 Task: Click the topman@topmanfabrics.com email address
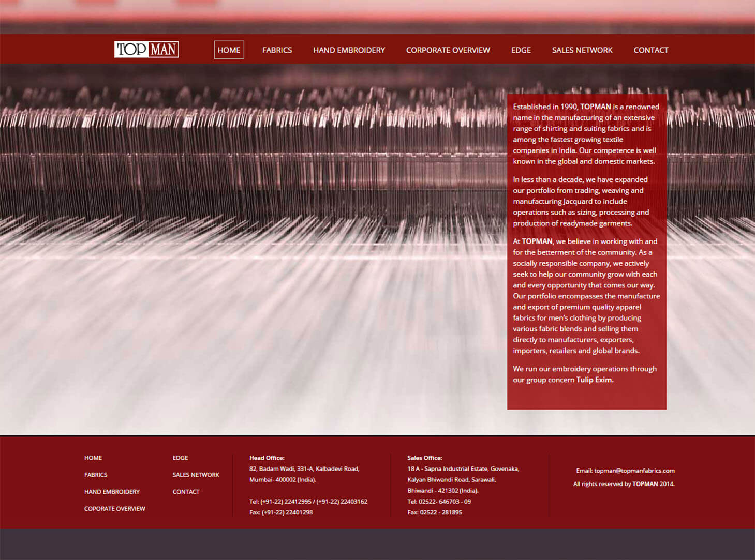634,471
